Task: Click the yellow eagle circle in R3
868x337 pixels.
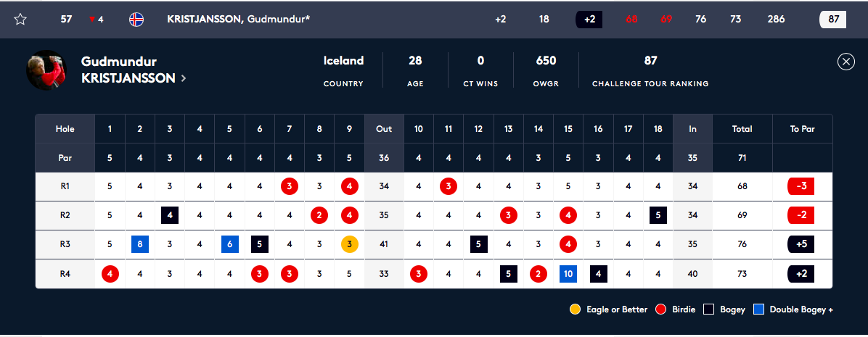Action: coord(350,244)
